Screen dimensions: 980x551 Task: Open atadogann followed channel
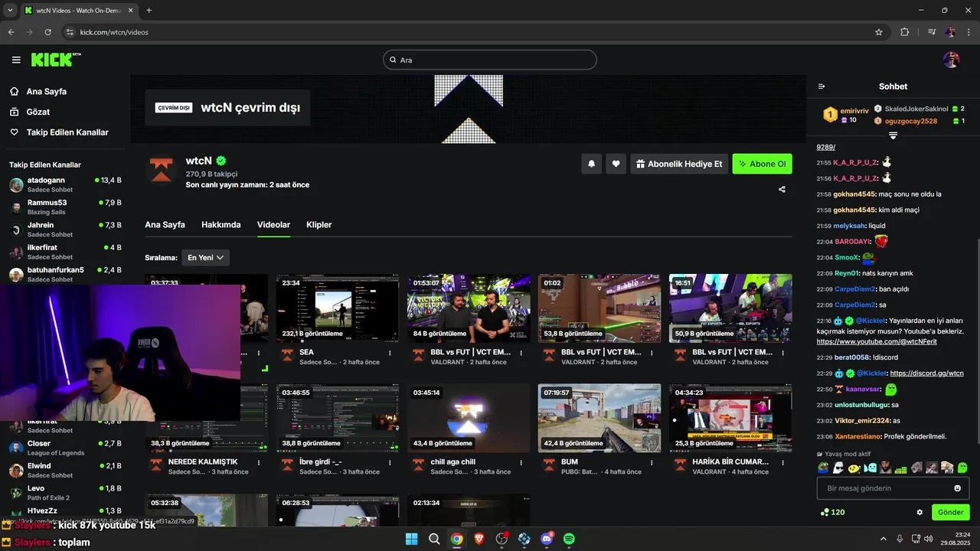pos(65,185)
